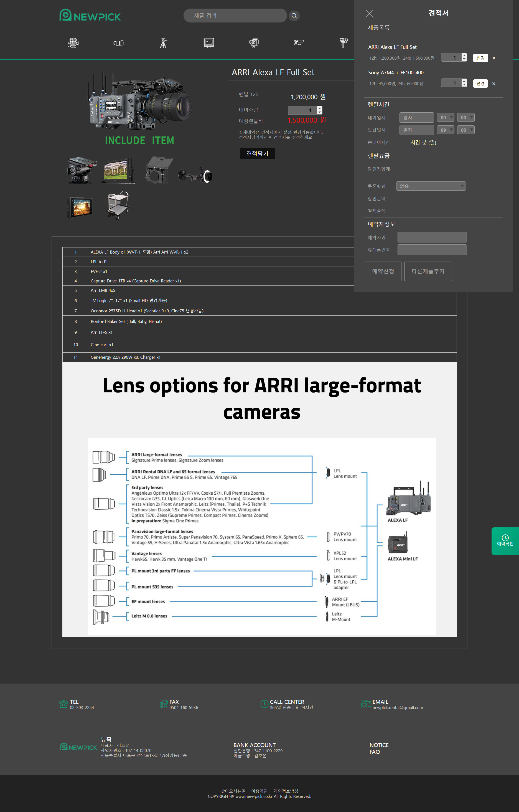
Task: Click 변경 button for Sony A7M4
Action: pos(480,83)
